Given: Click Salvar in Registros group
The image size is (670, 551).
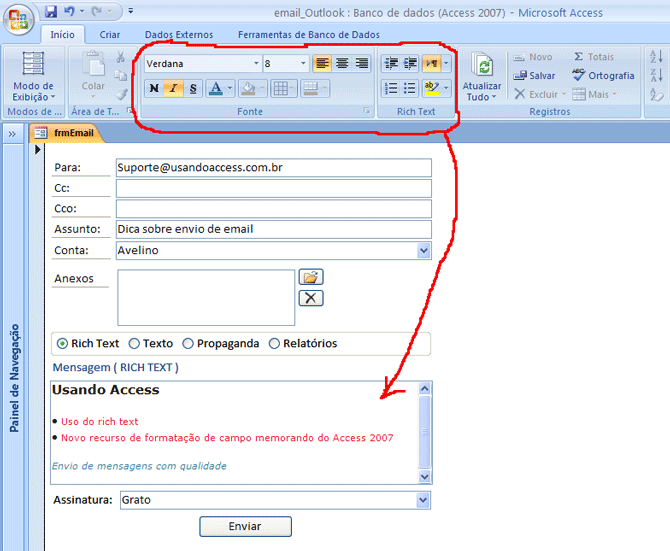Looking at the screenshot, I should (x=534, y=76).
